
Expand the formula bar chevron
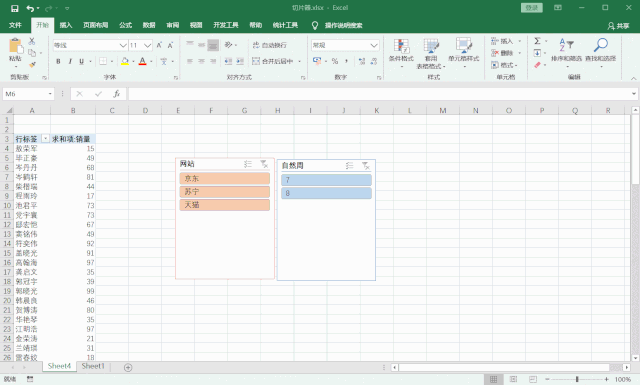coord(633,94)
